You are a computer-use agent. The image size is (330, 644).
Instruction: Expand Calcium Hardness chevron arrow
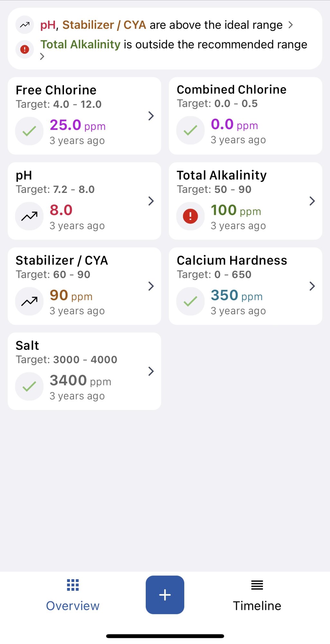[x=312, y=286]
